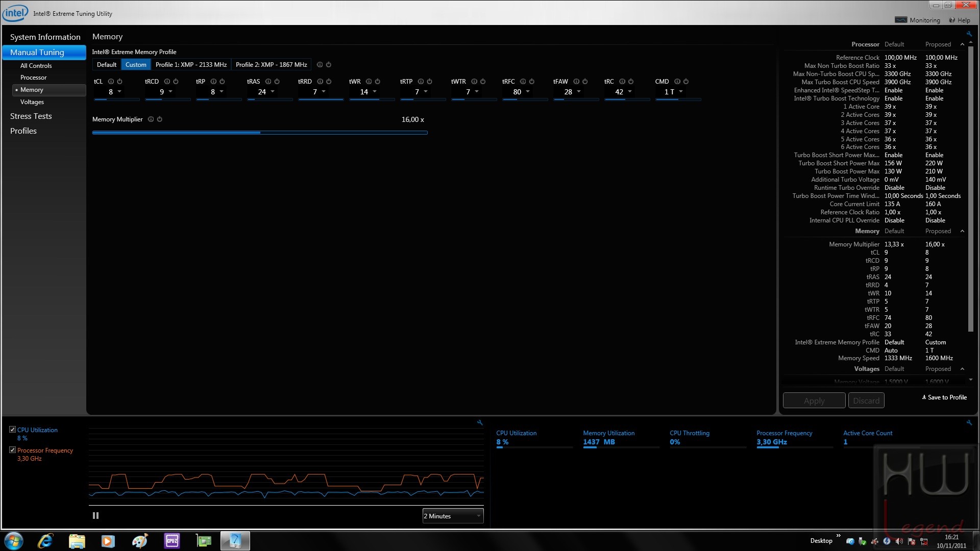Open Manual Tuning section
This screenshot has width=980, height=551.
[44, 52]
